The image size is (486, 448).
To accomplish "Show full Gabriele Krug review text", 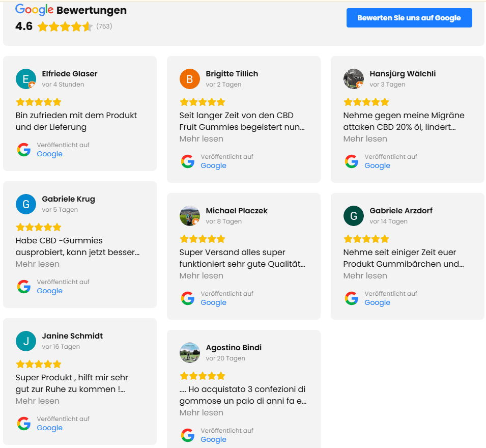I will point(38,264).
